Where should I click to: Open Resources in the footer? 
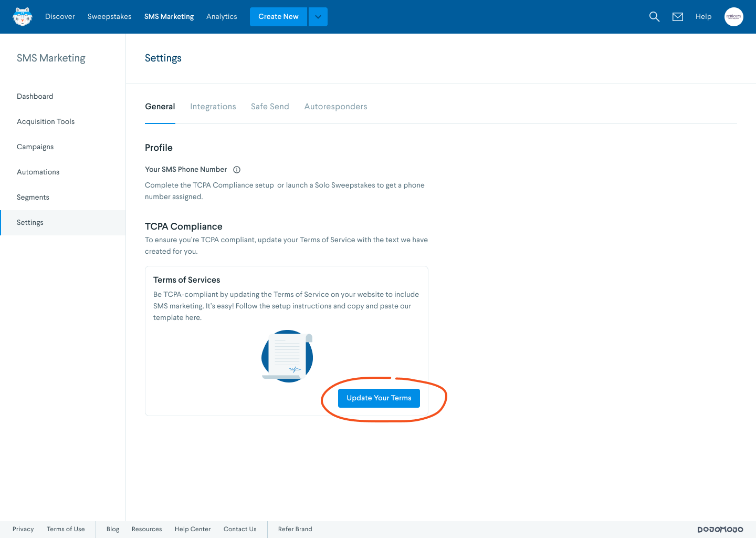[147, 529]
